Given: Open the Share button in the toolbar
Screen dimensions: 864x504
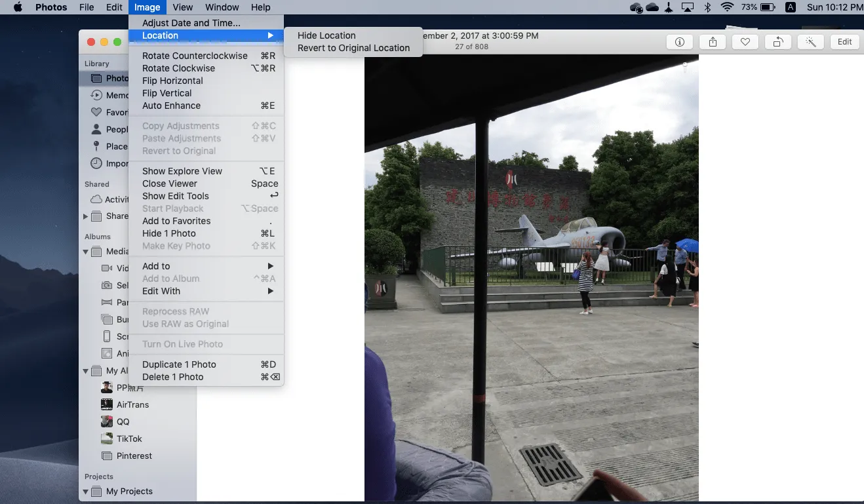Looking at the screenshot, I should (x=713, y=42).
